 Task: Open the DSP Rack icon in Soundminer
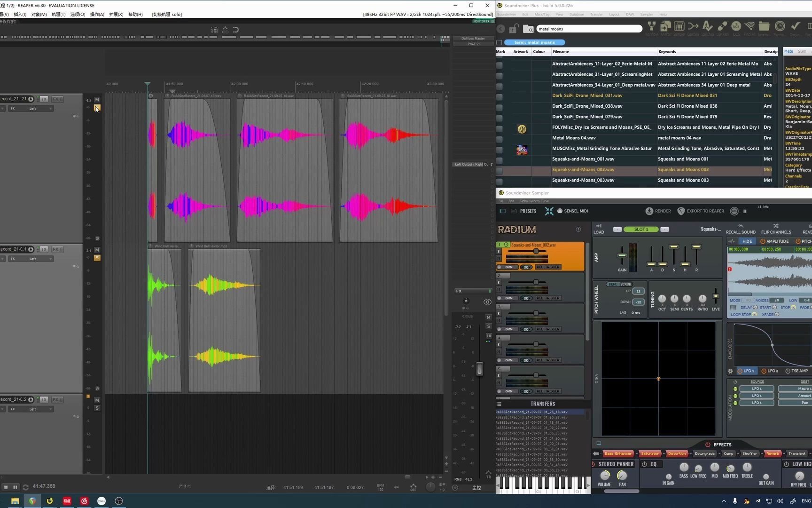point(722,26)
